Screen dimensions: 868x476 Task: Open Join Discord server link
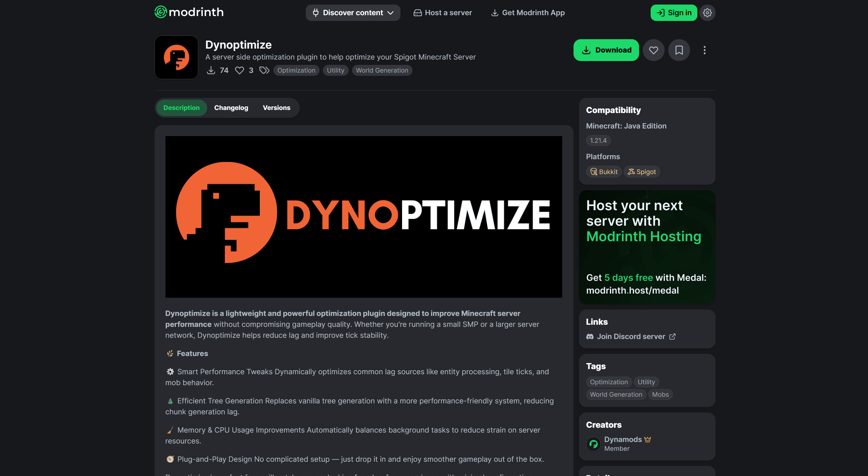(x=631, y=337)
